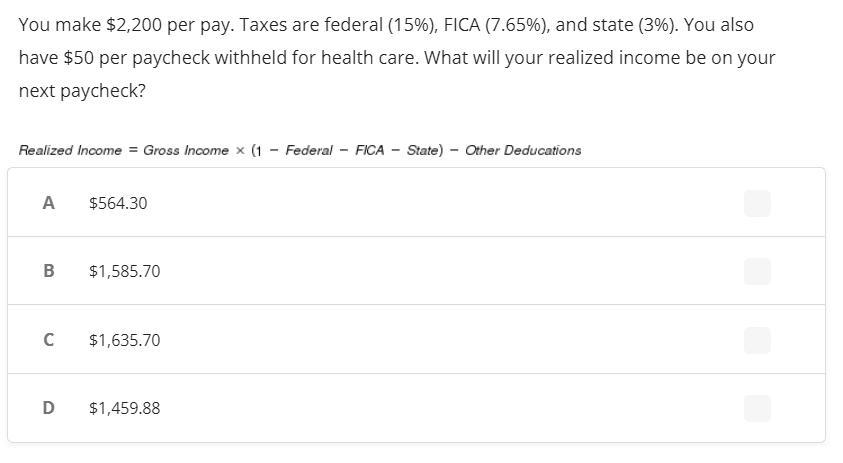Click the letter A label

(x=48, y=203)
